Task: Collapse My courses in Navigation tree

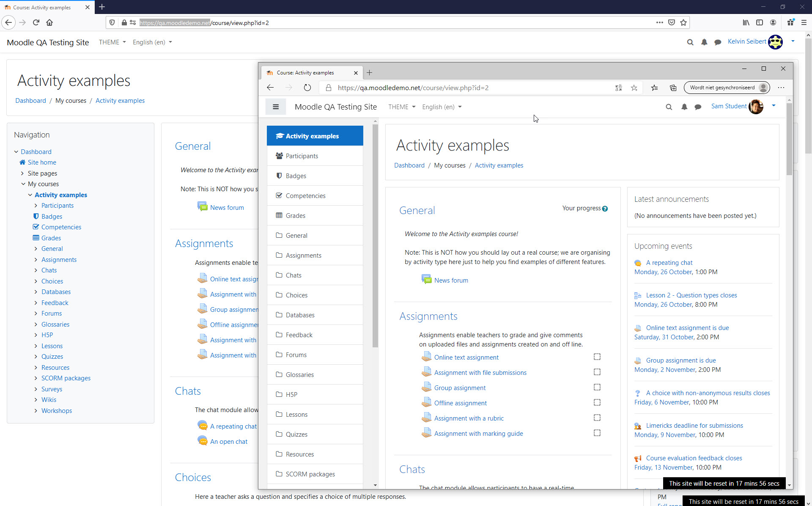Action: tap(23, 184)
